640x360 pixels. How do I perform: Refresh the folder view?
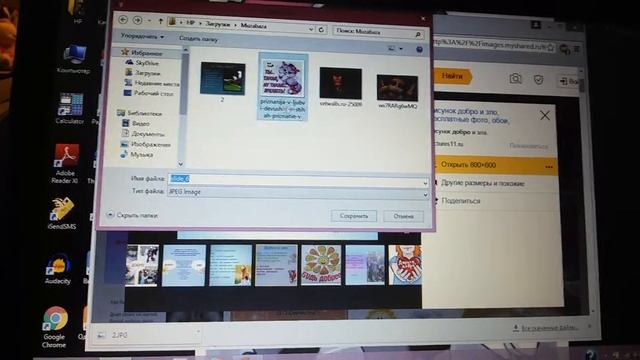[x=321, y=29]
